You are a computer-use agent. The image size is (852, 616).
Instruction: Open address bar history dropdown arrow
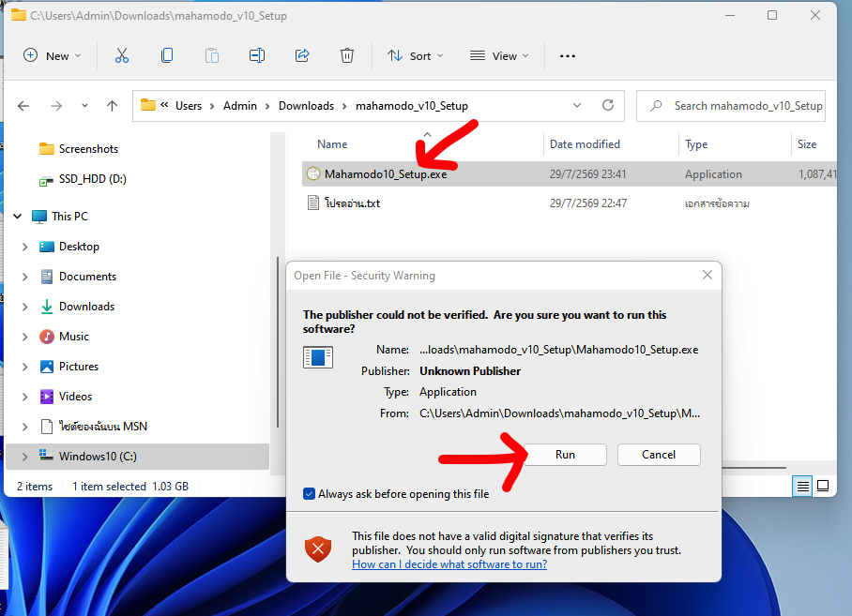577,105
